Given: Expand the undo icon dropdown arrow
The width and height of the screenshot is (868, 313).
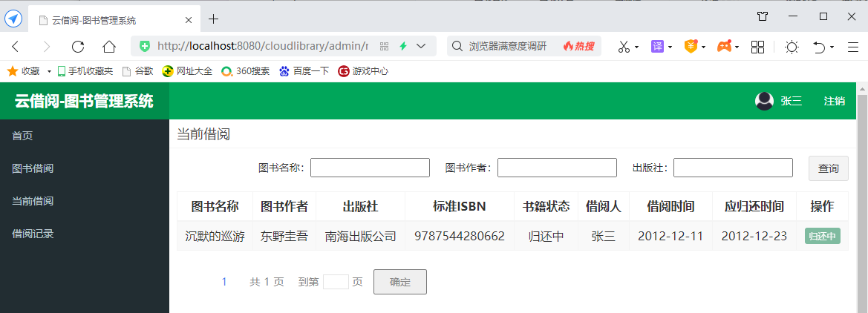Looking at the screenshot, I should [832, 47].
